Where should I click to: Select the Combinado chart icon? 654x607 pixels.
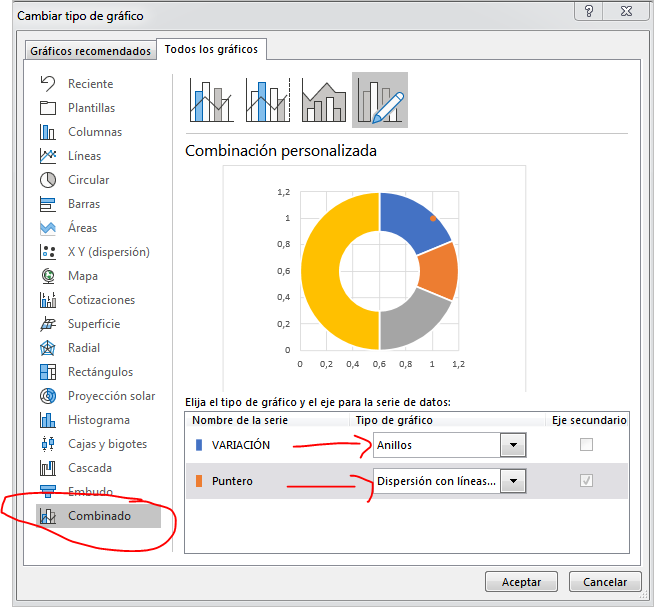point(48,516)
